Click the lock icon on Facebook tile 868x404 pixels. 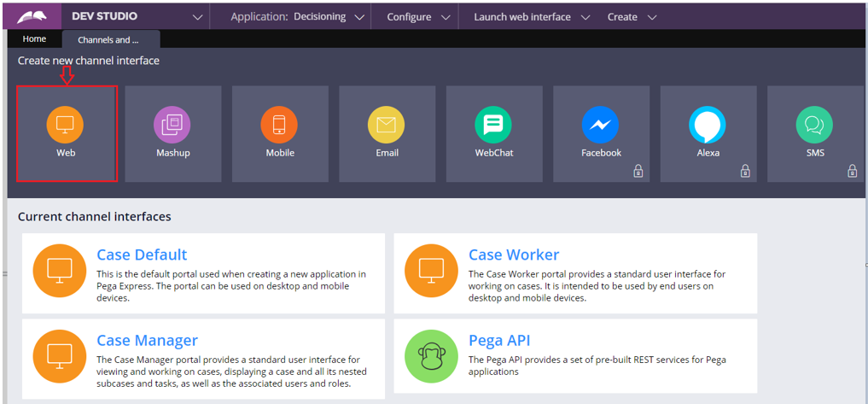point(638,171)
